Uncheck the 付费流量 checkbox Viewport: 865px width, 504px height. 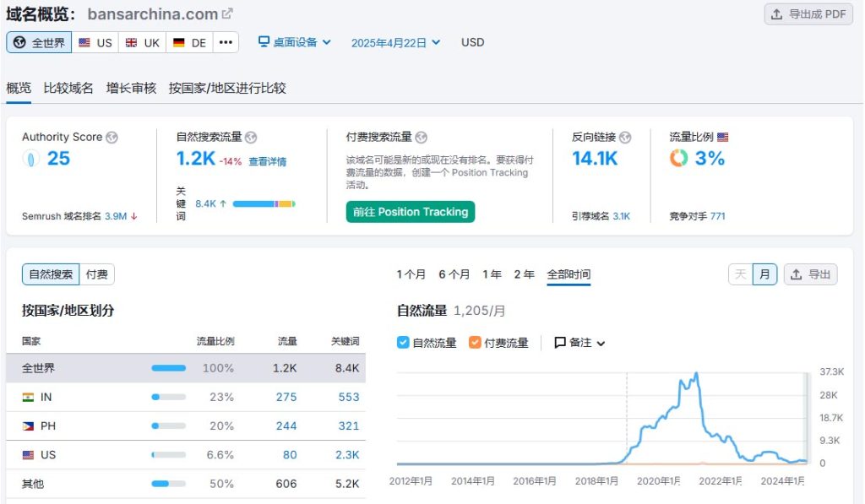point(475,343)
